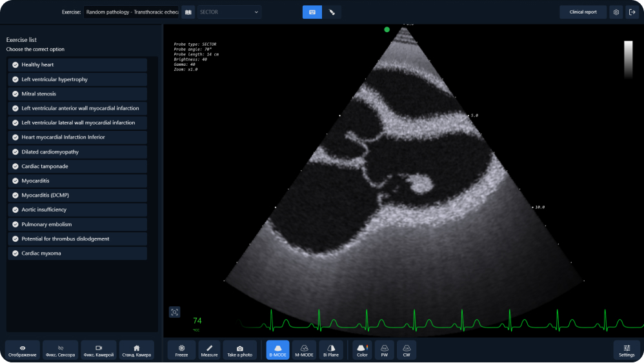Open the Exercise selection field

132,12
